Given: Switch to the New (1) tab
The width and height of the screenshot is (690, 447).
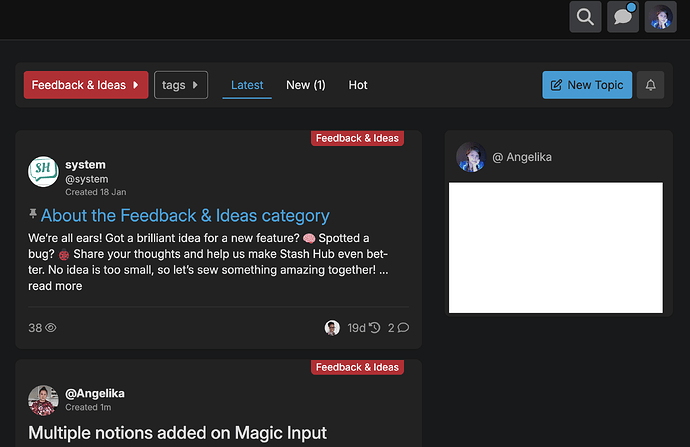Looking at the screenshot, I should [305, 85].
